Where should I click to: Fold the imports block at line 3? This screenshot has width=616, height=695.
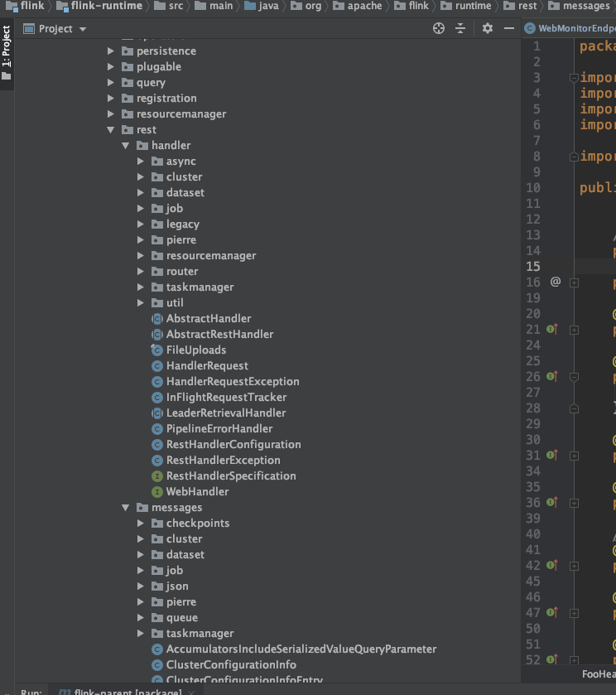click(x=574, y=79)
